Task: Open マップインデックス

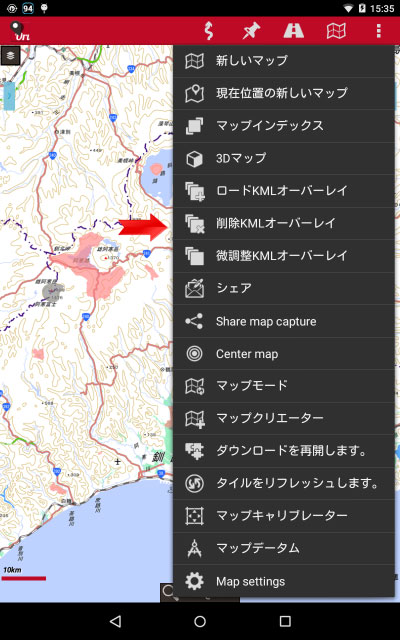Action: coord(284,126)
